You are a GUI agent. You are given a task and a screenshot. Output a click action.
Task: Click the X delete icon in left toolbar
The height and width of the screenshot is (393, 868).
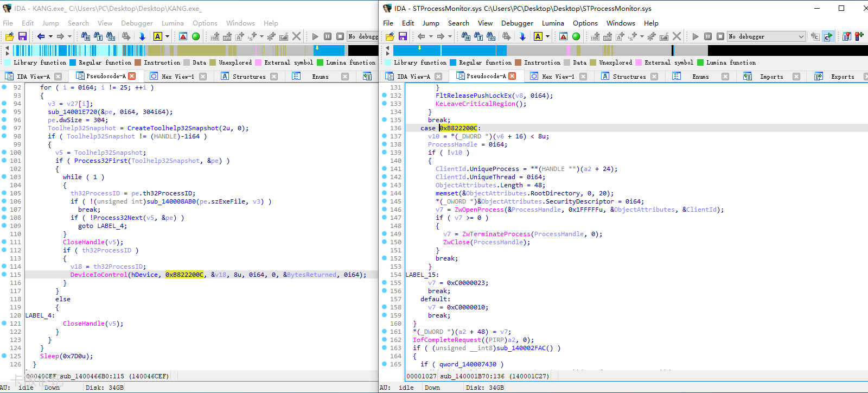point(296,36)
